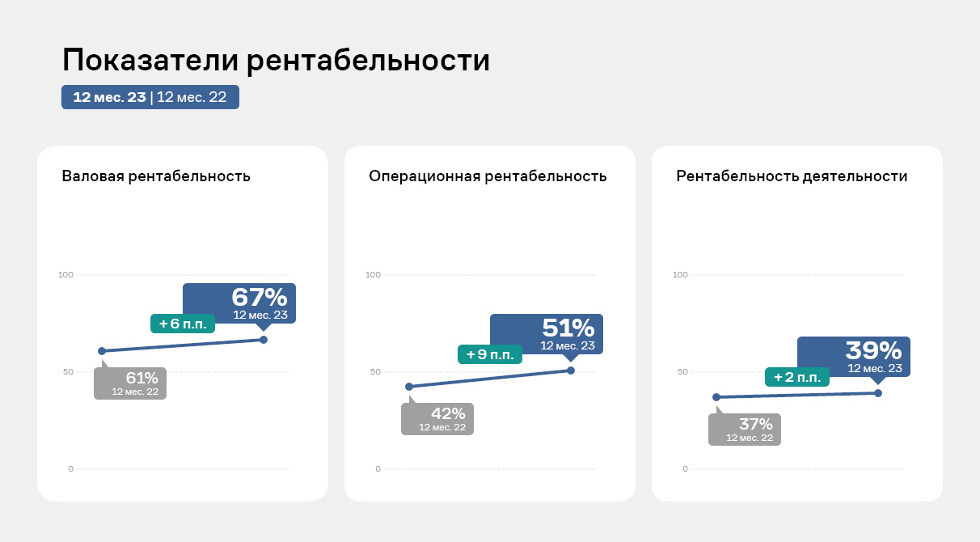This screenshot has width=980, height=542.
Task: Select the "+6 п.п." change badge
Action: 183,324
